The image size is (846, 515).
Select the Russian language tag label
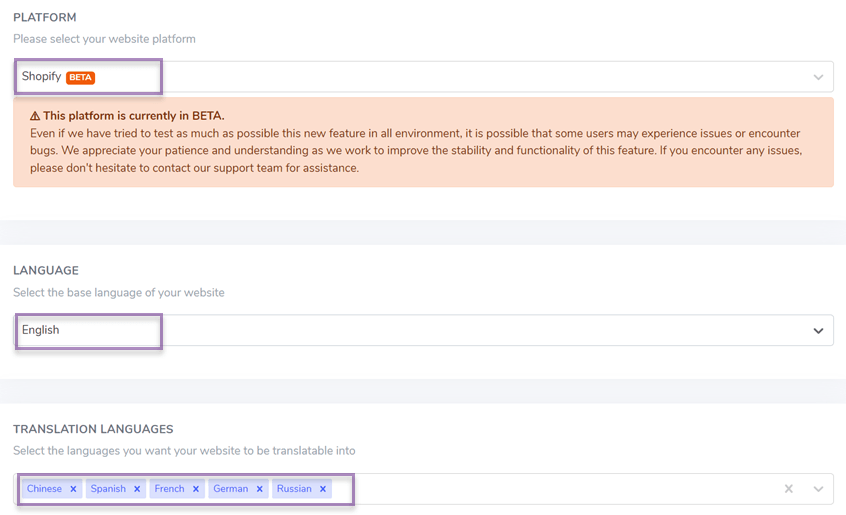point(294,489)
